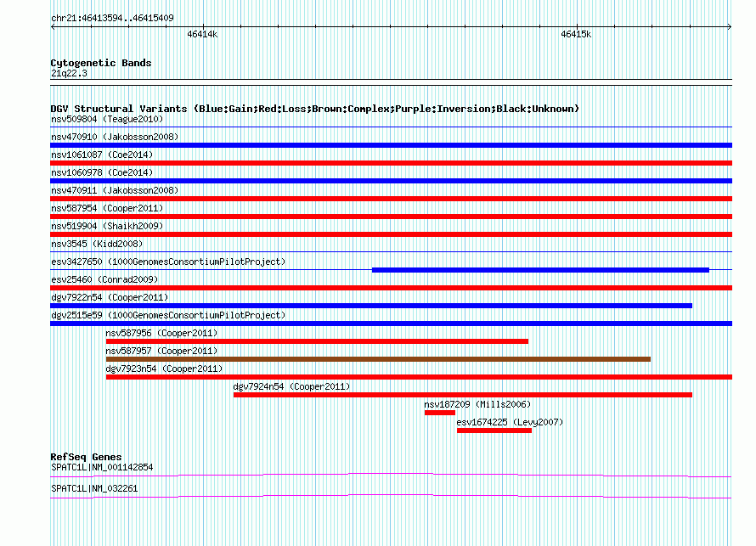Viewport: 756px width, 546px height.
Task: Click the esv25460 (Conrad2009) label
Action: coord(104,279)
